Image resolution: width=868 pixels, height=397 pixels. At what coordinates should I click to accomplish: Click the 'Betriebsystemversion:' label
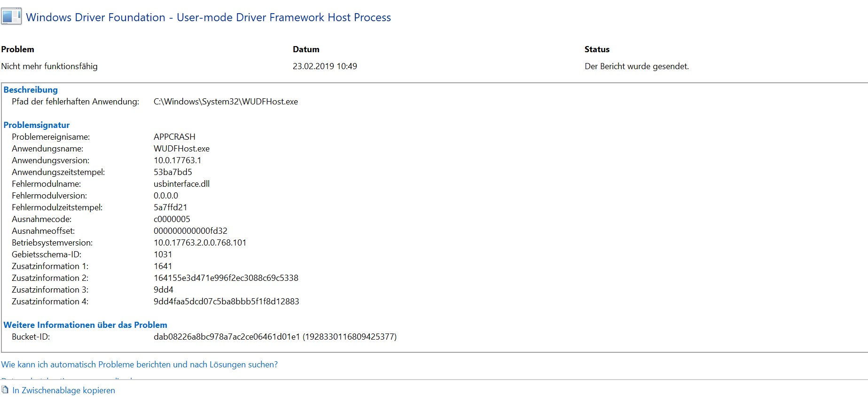[x=52, y=243]
